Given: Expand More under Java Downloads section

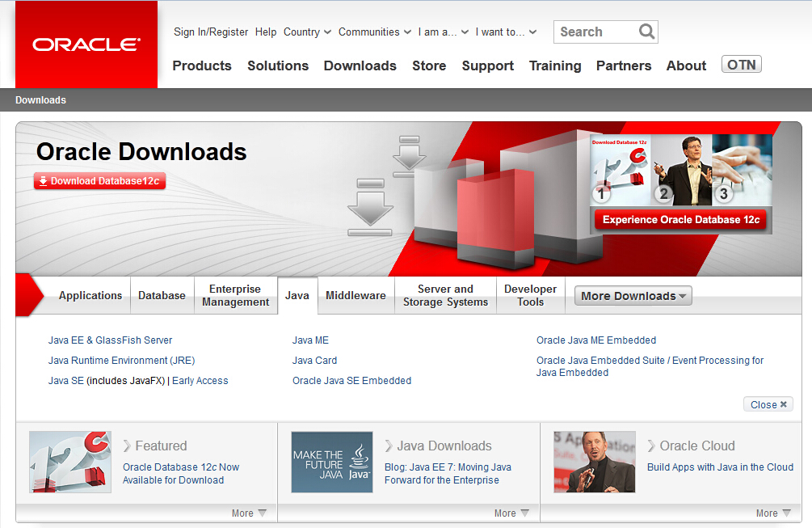Looking at the screenshot, I should click(x=511, y=513).
